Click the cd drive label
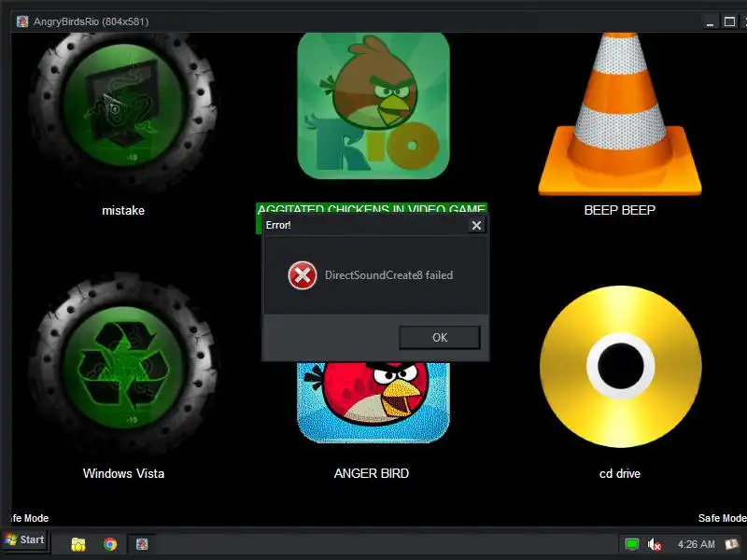The image size is (747, 560). [x=620, y=474]
